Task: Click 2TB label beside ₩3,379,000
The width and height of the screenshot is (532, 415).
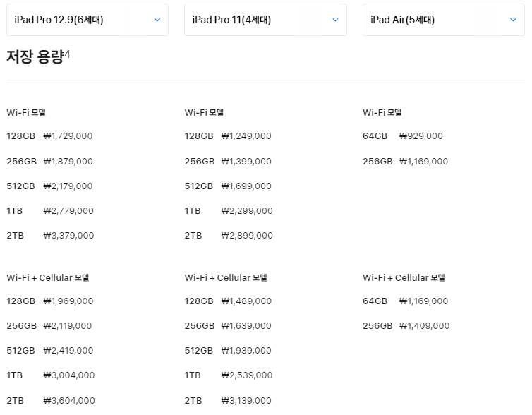Action: pyautogui.click(x=16, y=236)
